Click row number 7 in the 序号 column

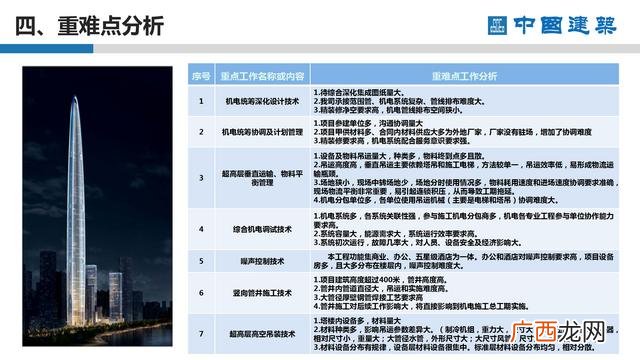201,334
